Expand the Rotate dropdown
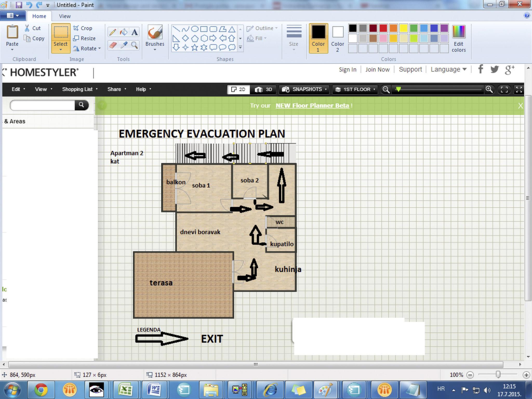Viewport: 532px width, 399px height. tap(99, 49)
